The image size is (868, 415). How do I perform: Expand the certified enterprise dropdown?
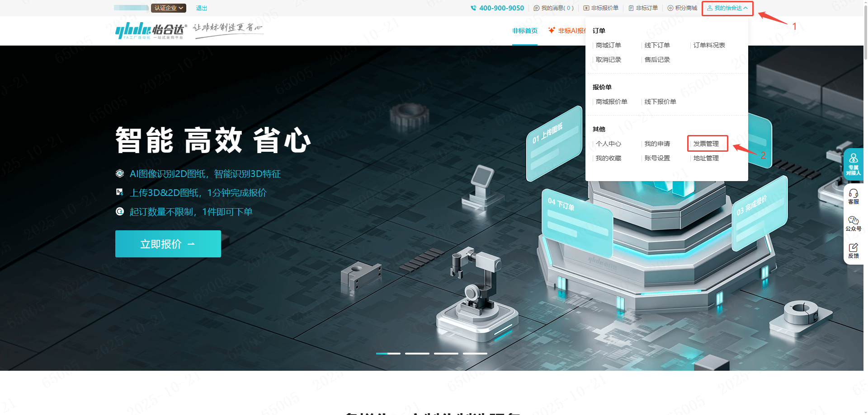pyautogui.click(x=169, y=8)
